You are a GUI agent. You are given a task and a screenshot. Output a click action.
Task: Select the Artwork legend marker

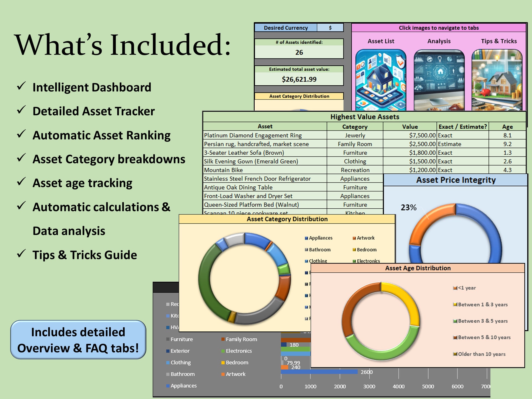(354, 238)
